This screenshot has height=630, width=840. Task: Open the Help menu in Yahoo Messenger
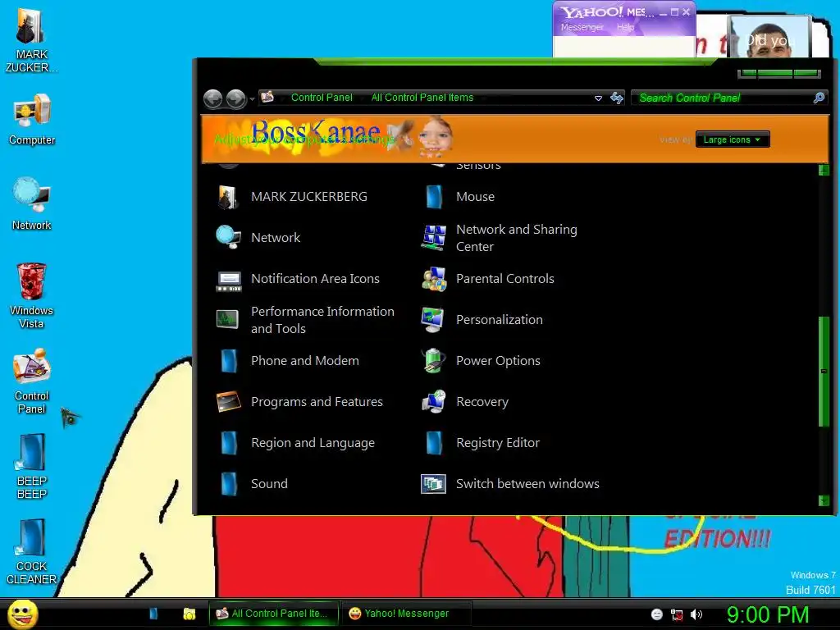625,27
